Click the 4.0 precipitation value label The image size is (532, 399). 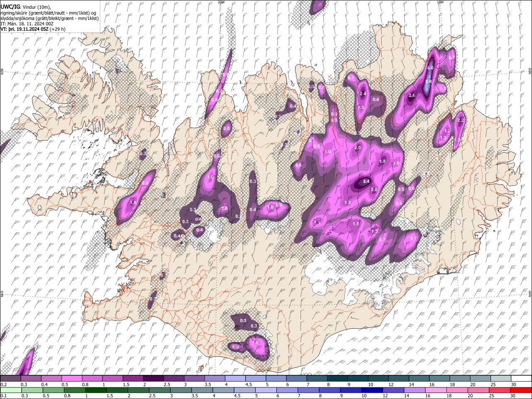431,68
